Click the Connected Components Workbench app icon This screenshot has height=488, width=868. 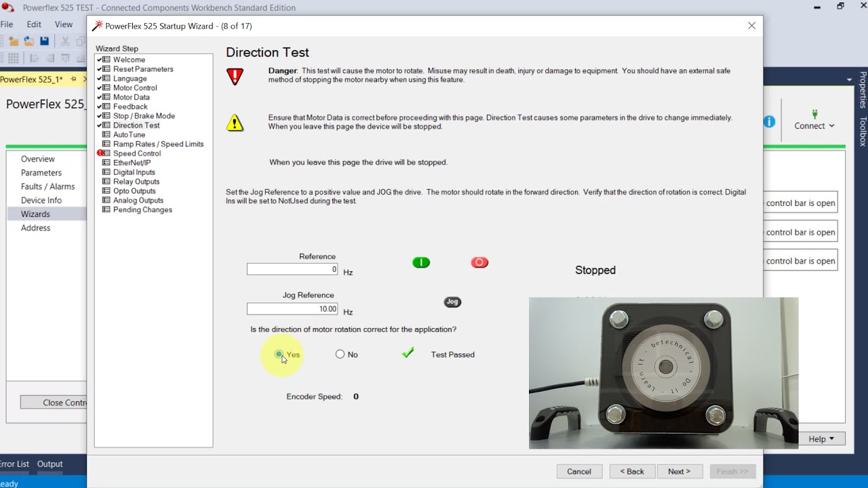click(x=7, y=7)
